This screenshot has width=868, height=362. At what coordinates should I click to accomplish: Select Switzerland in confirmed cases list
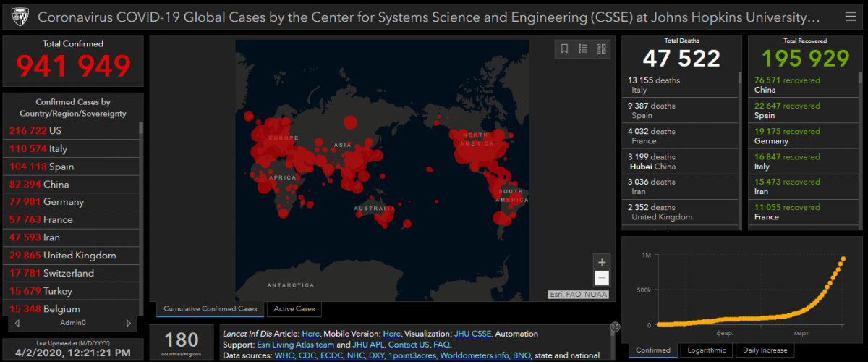click(x=71, y=273)
